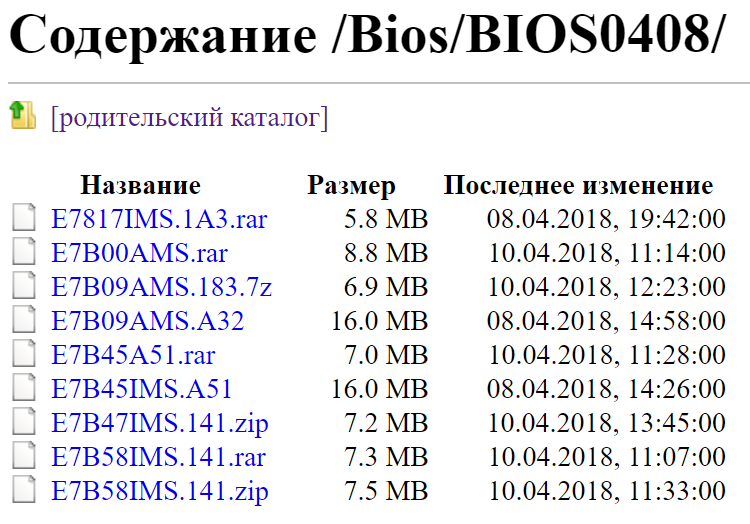Open the E7B45IMS.A51 file link
This screenshot has width=750, height=524.
[x=142, y=390]
